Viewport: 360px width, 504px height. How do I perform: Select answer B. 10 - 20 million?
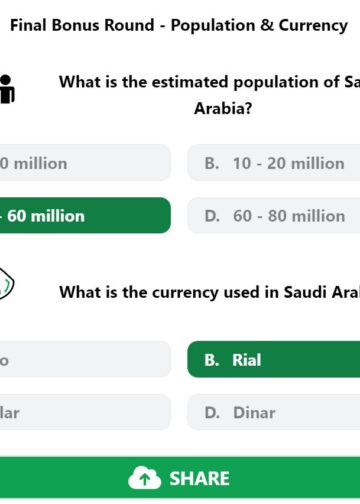coord(274,163)
